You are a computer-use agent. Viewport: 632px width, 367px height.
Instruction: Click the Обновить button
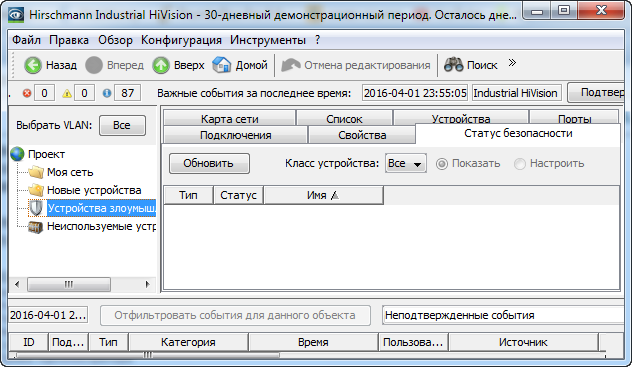coord(209,163)
